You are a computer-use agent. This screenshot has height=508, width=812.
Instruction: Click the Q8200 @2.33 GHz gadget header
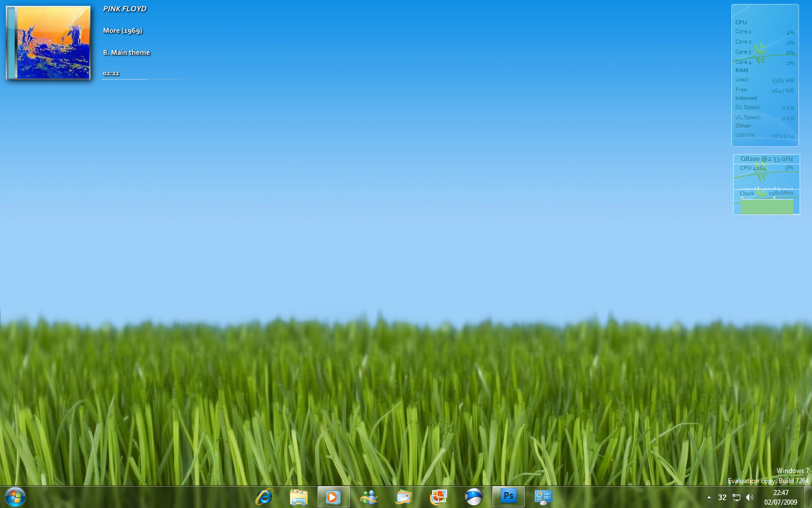[766, 159]
